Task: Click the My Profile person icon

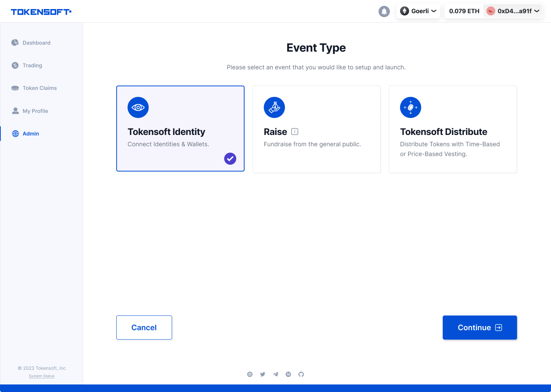Action: (x=15, y=111)
